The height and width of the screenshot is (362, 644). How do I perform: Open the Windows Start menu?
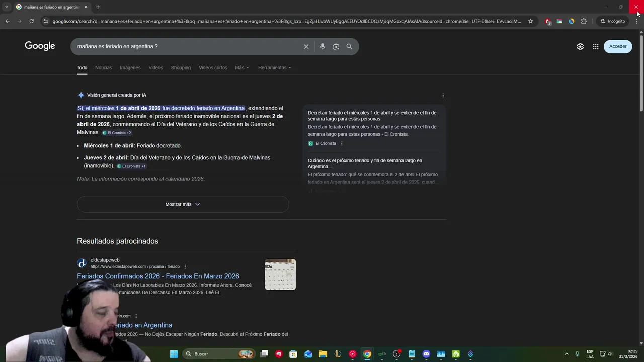click(174, 354)
